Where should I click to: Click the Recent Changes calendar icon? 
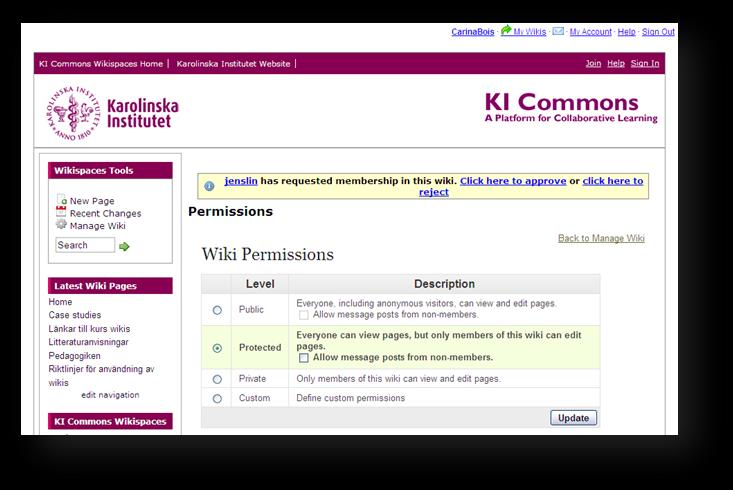[x=61, y=211]
